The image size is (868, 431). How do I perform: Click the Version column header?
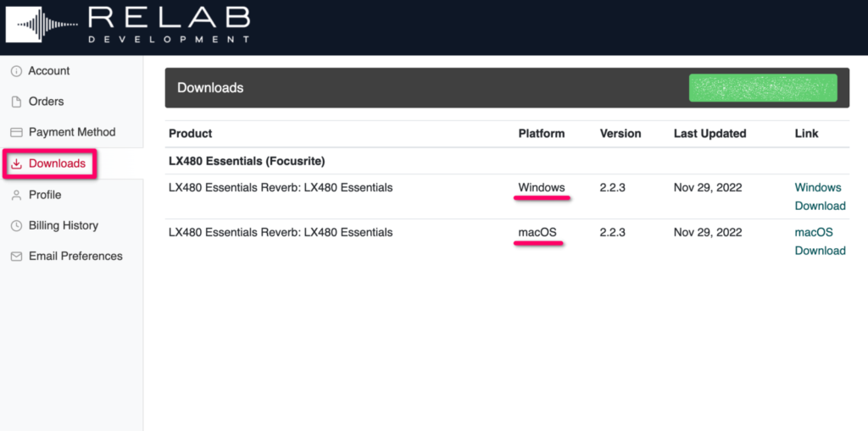tap(620, 133)
